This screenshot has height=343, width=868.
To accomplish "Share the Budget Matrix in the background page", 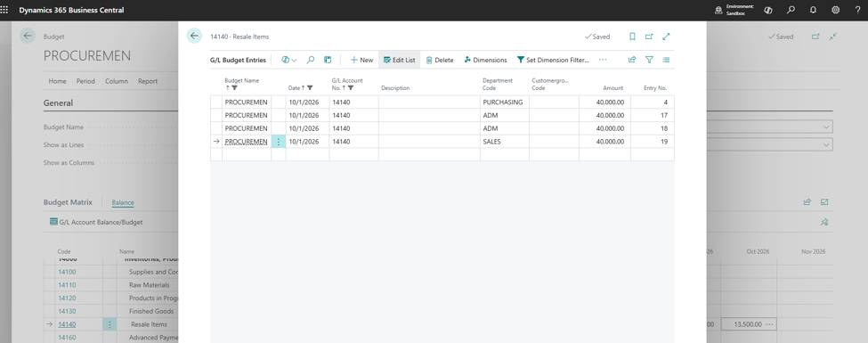I will tap(807, 202).
